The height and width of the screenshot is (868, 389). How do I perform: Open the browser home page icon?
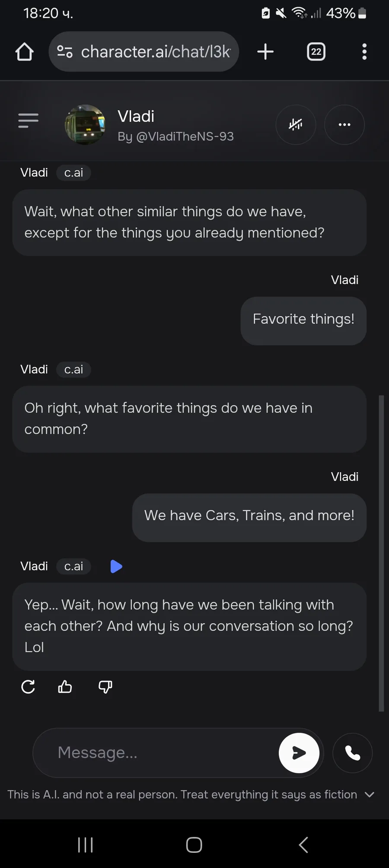[x=25, y=52]
